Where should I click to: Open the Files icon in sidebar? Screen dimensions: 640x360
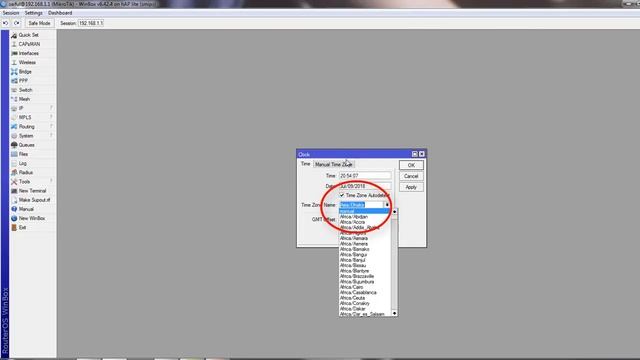click(x=14, y=154)
